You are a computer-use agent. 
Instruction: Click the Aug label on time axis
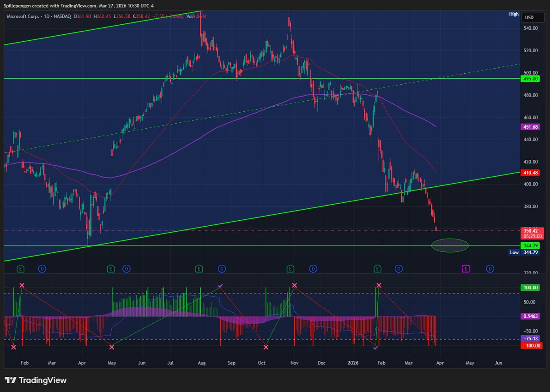pyautogui.click(x=202, y=363)
